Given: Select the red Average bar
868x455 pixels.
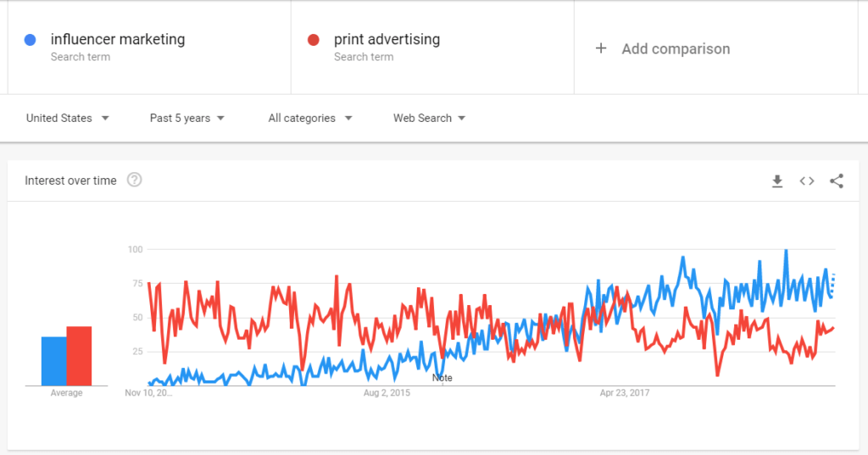Looking at the screenshot, I should 79,356.
